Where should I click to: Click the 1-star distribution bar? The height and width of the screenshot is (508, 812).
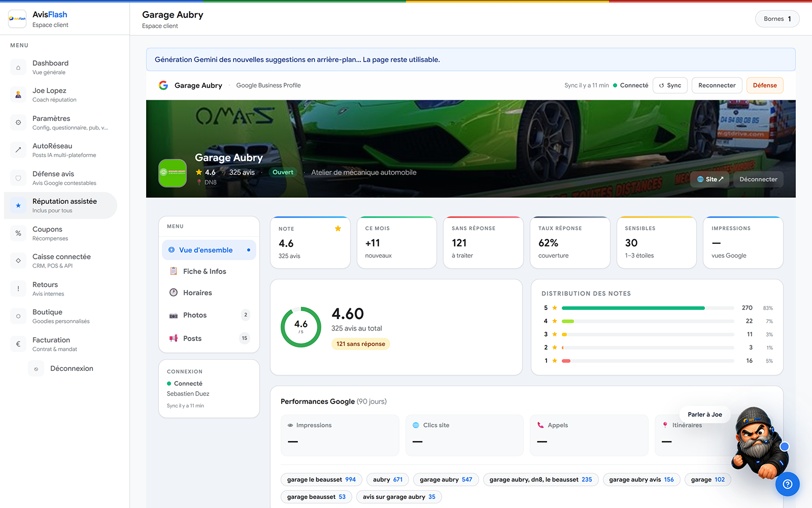(x=648, y=361)
